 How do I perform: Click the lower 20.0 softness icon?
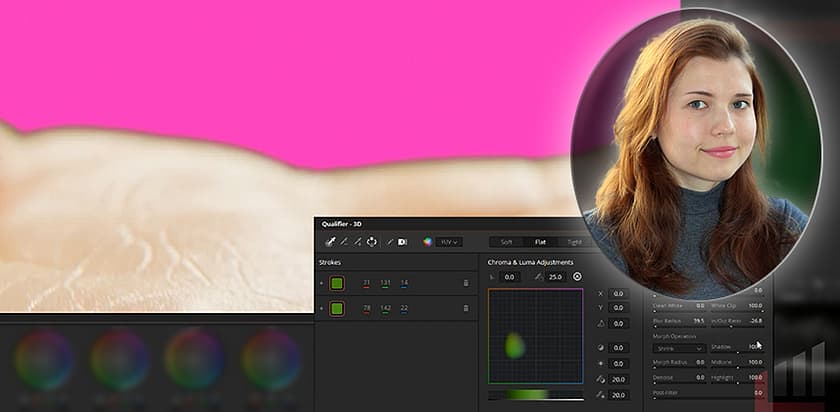point(601,395)
